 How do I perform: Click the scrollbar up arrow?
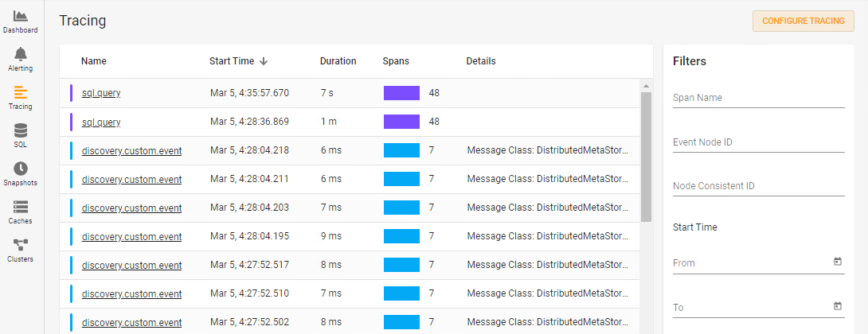[x=646, y=86]
